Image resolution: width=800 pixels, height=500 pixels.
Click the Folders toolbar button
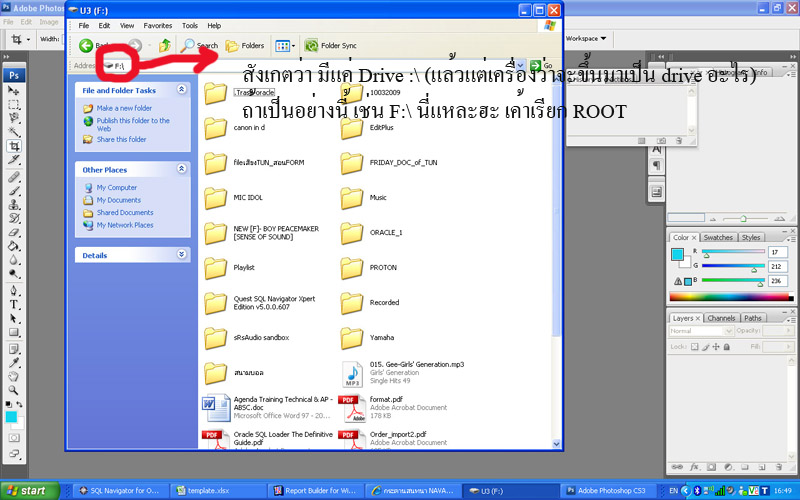tap(245, 46)
